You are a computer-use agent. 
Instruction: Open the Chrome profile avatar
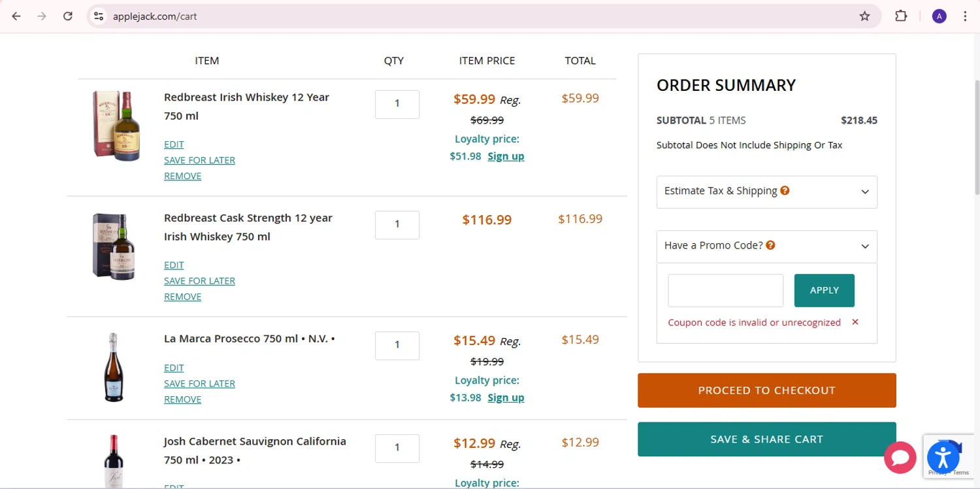point(939,16)
